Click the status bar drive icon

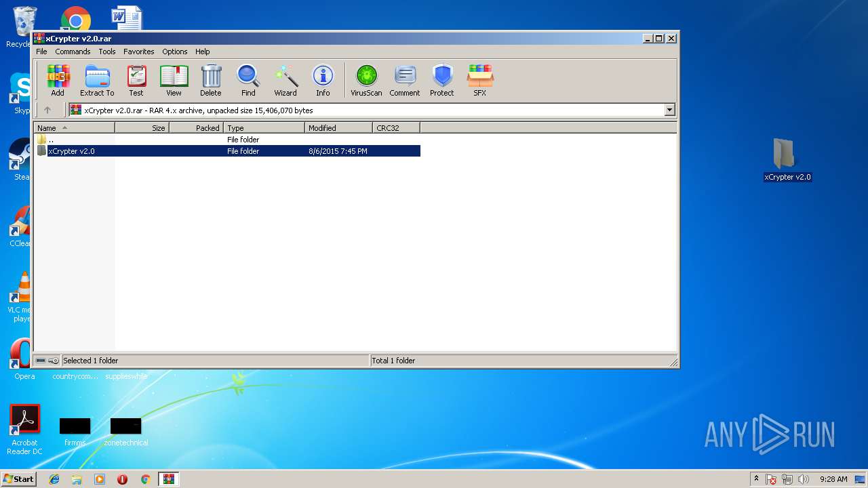(x=41, y=361)
